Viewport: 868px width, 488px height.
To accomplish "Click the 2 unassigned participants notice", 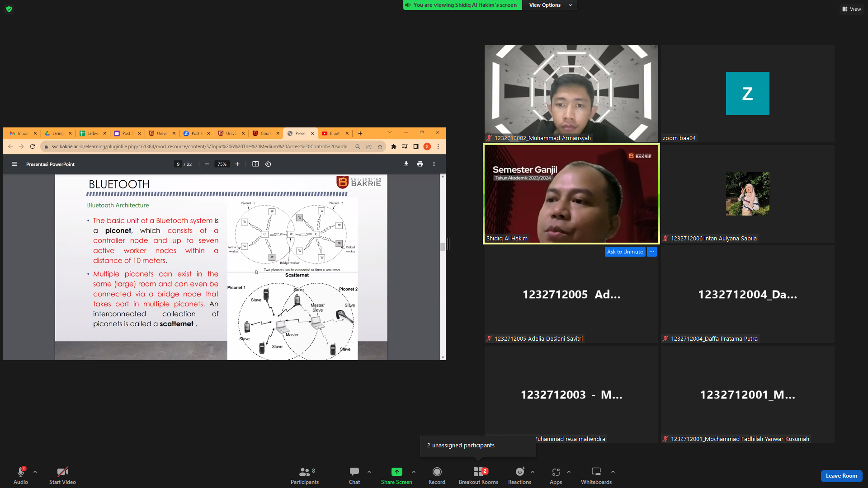I will click(x=478, y=446).
